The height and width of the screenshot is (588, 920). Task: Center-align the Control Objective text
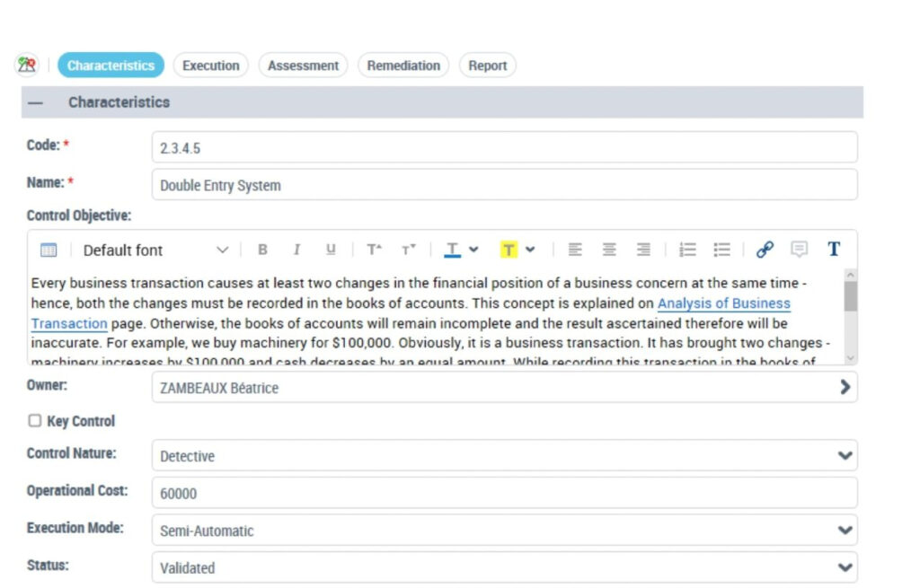tap(609, 250)
